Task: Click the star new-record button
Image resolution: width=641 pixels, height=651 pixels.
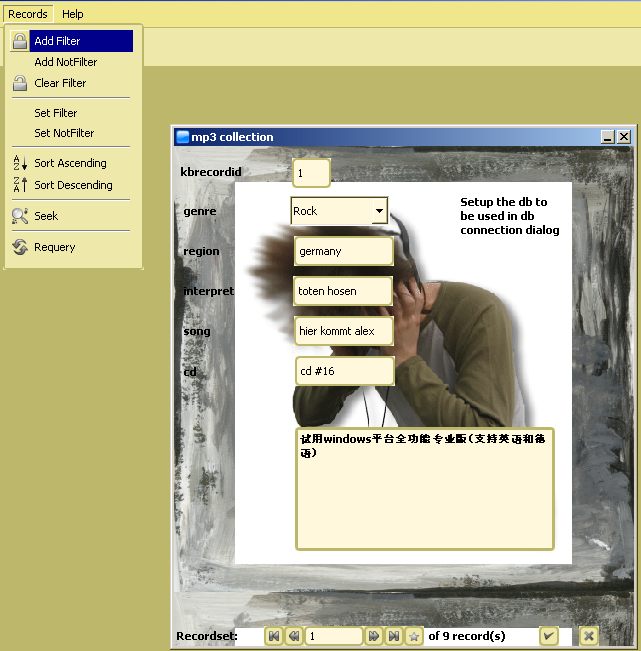Action: pyautogui.click(x=414, y=636)
